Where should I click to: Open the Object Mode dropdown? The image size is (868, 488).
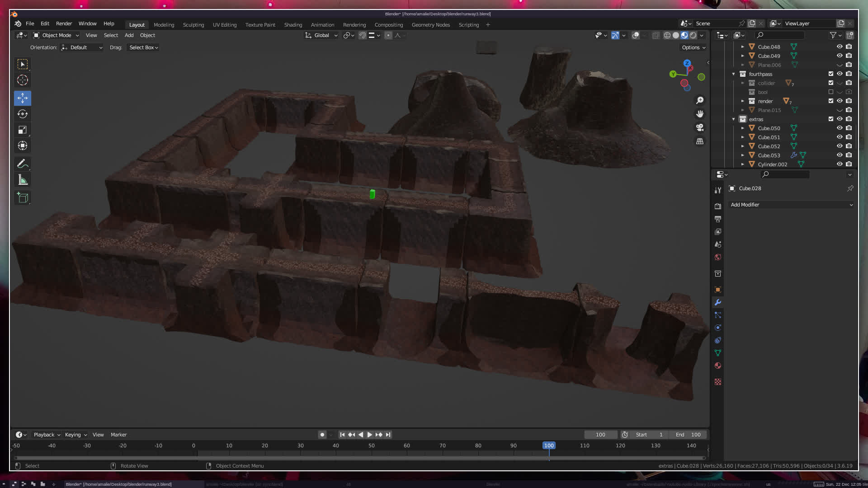[x=56, y=35]
